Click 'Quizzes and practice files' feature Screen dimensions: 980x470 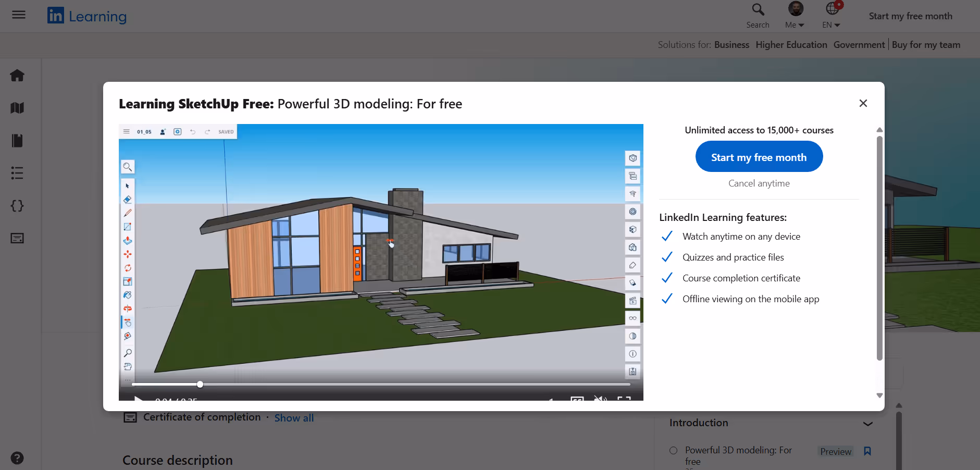coord(733,257)
